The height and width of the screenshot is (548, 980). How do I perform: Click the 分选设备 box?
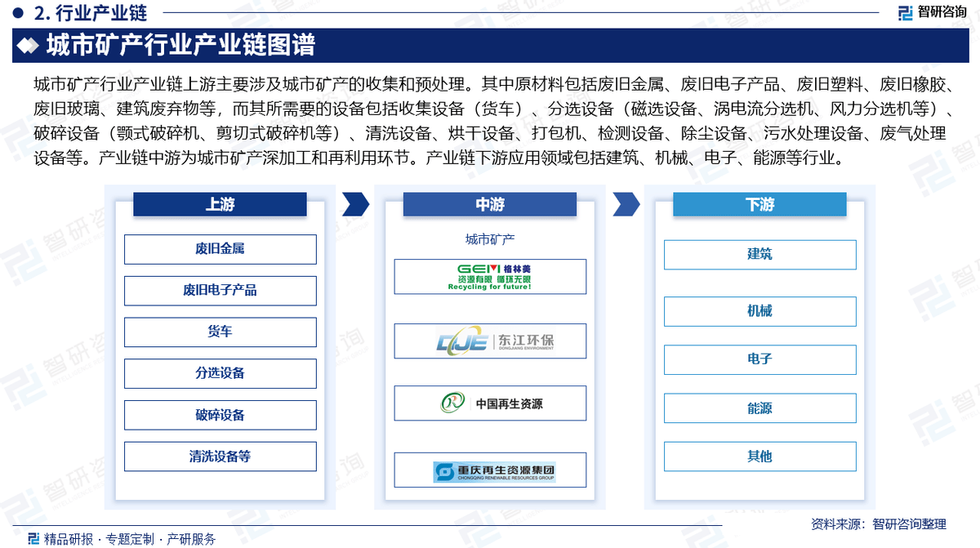click(x=220, y=373)
